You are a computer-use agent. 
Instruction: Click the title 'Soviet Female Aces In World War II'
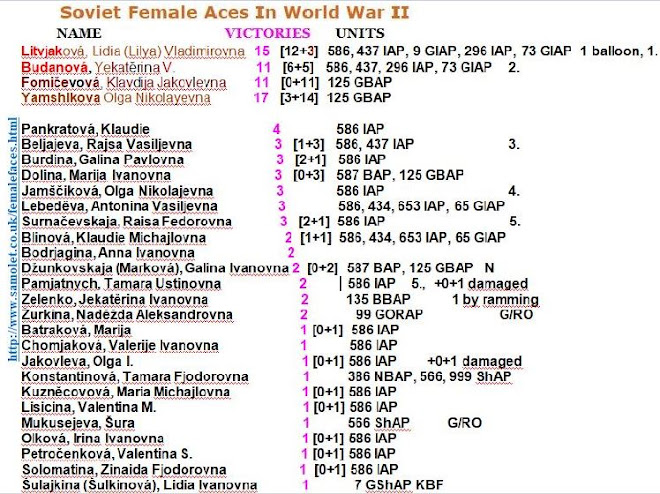tap(234, 12)
